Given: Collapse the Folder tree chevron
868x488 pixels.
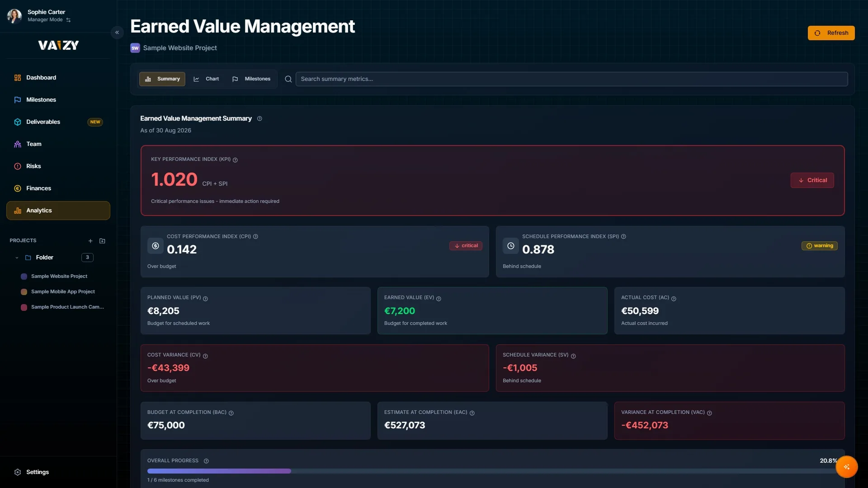Looking at the screenshot, I should coord(17,258).
